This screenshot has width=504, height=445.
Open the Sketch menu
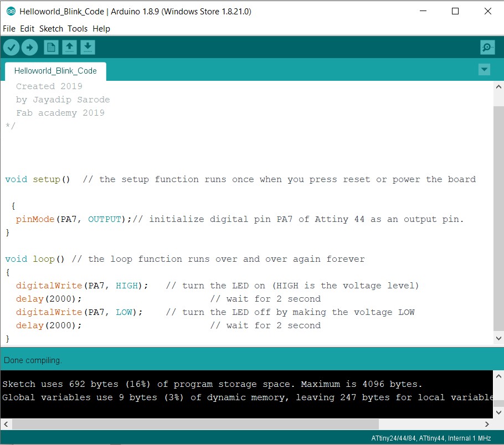(x=51, y=29)
